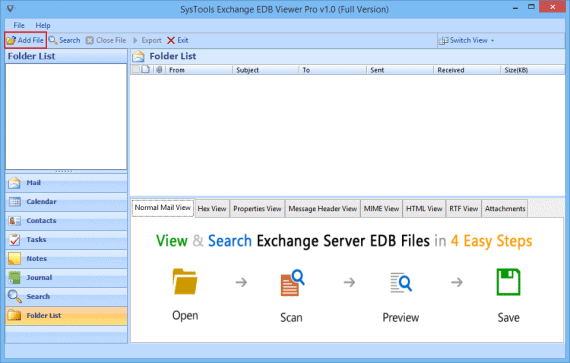Viewport: 570px width, 363px height.
Task: Sort emails by Subject column
Action: click(x=265, y=70)
